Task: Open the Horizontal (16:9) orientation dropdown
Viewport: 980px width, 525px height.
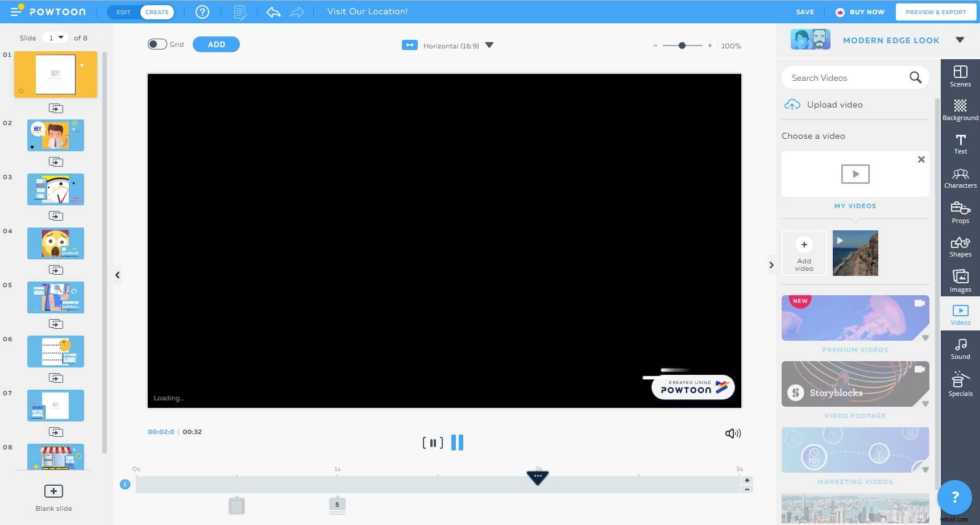Action: tap(489, 46)
